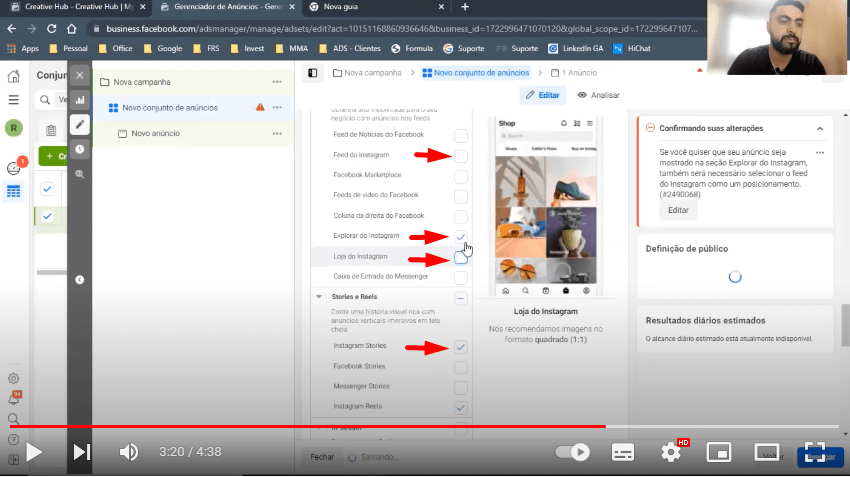This screenshot has height=477, width=850.
Task: Switch to the Editar mode tab
Action: (x=542, y=95)
